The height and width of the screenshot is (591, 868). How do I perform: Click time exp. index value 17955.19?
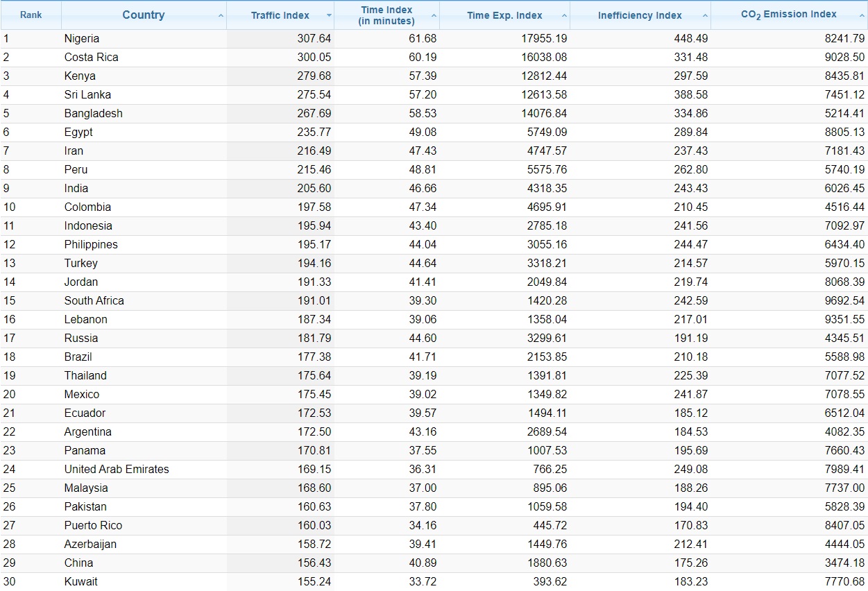[544, 39]
